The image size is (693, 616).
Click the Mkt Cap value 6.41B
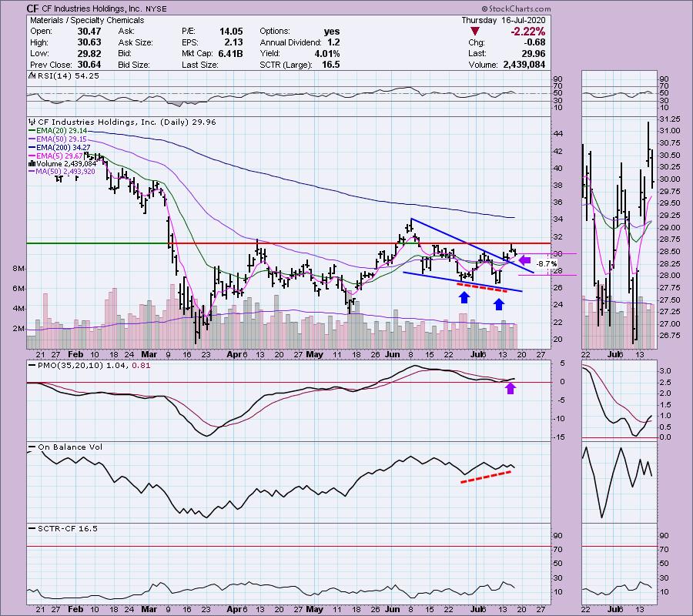coord(230,53)
